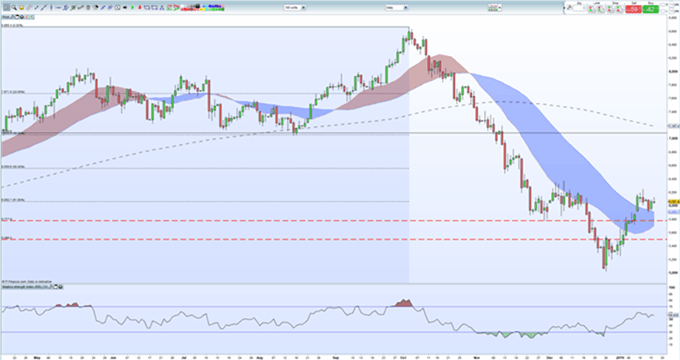Screen dimensions: 680x360
Task: Select the triangle shape drawing tool
Action: (161, 7)
